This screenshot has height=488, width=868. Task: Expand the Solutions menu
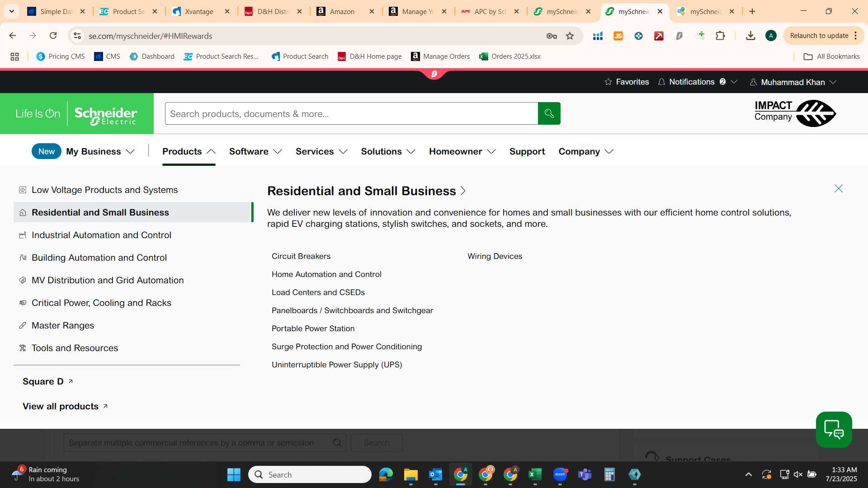[388, 151]
